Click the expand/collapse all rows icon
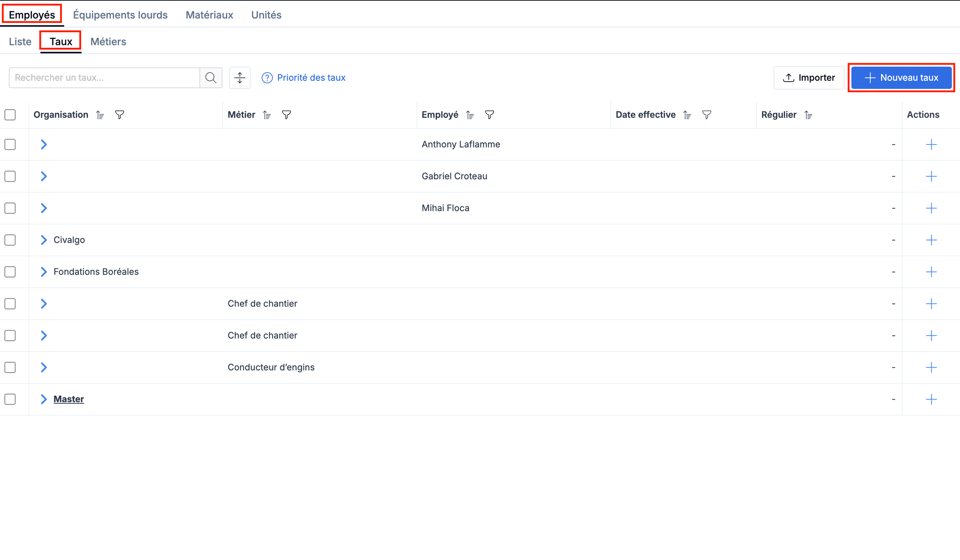Image resolution: width=960 pixels, height=560 pixels. [240, 78]
